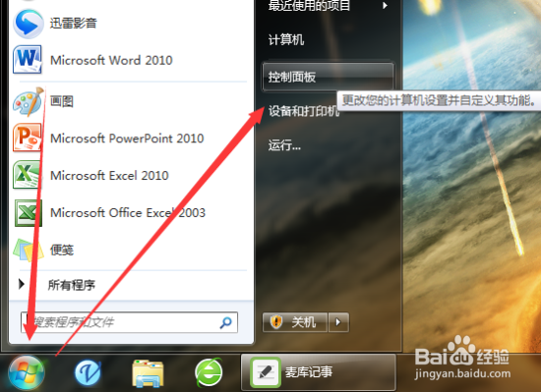Select the text Microsoft Word 2010
The height and width of the screenshot is (392, 541).
(x=111, y=60)
